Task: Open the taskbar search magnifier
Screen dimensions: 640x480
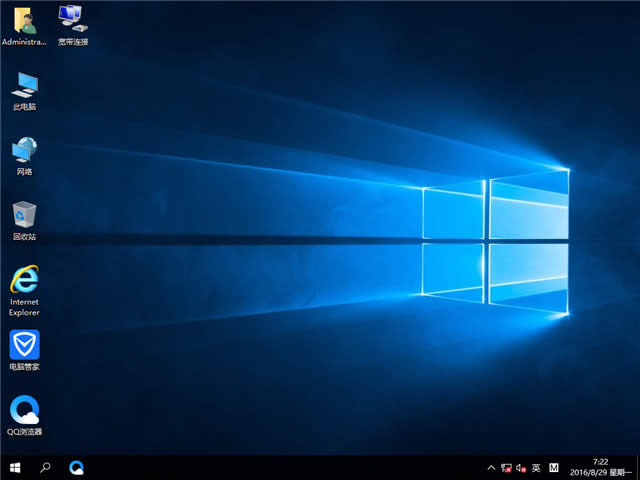Action: point(46,467)
